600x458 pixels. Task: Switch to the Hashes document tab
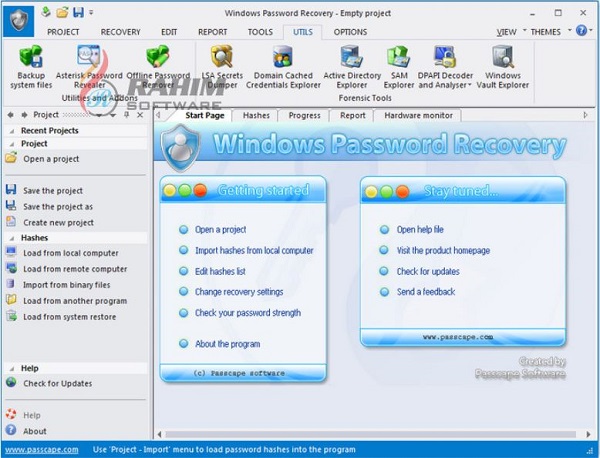pyautogui.click(x=256, y=116)
